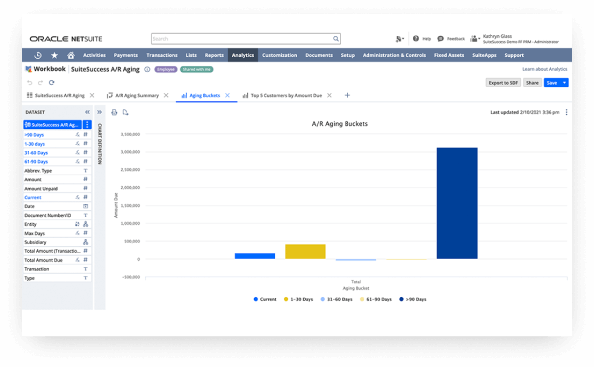
Task: Switch to A/R Aging Summary tab
Action: coord(137,95)
